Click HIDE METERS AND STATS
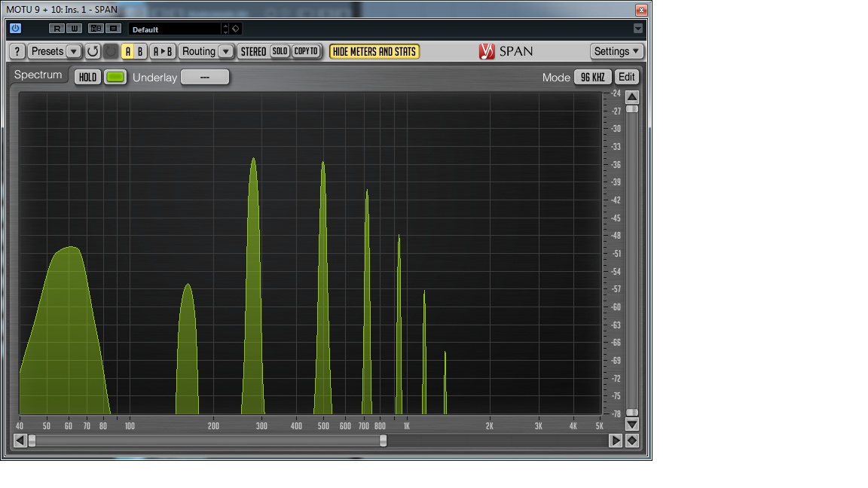Image resolution: width=868 pixels, height=488 pixels. click(x=374, y=51)
